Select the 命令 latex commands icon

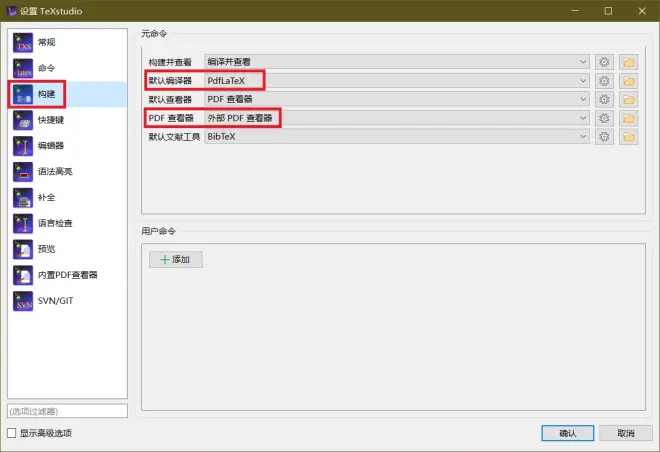23,69
